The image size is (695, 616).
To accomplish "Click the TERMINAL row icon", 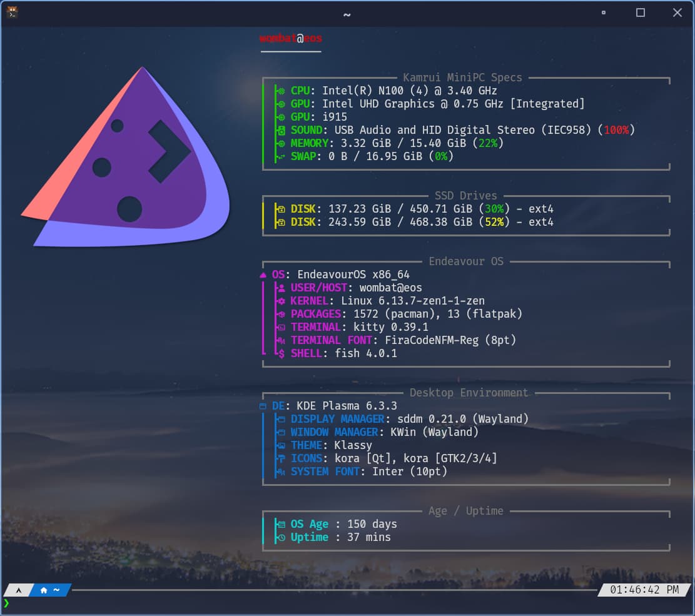I will [x=281, y=328].
